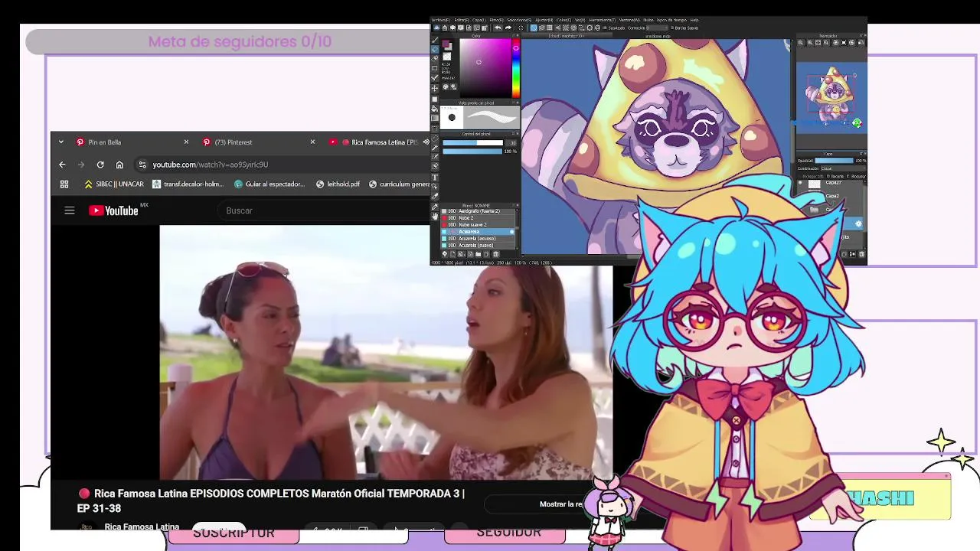The height and width of the screenshot is (551, 980).
Task: Open the Editar menu
Action: pyautogui.click(x=462, y=20)
